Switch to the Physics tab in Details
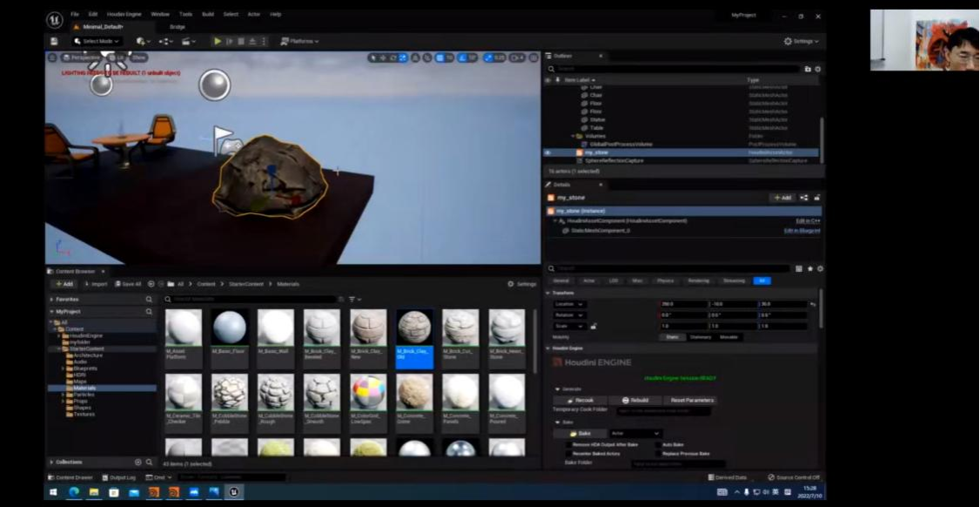980x507 pixels. pos(664,281)
